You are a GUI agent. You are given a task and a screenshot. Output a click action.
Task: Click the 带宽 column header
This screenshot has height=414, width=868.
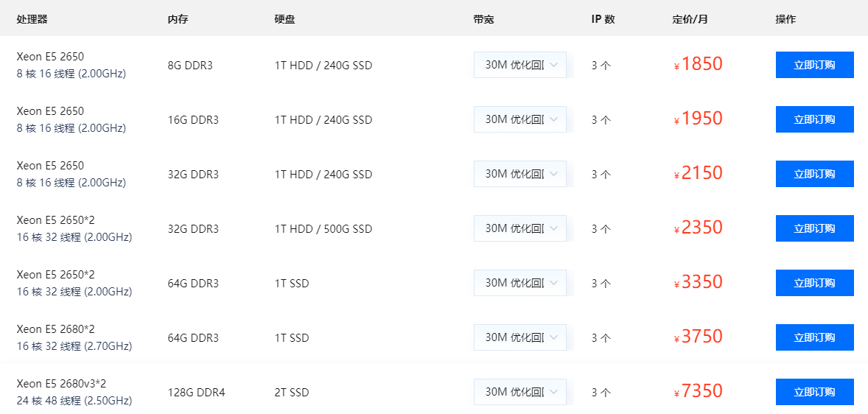coord(484,19)
